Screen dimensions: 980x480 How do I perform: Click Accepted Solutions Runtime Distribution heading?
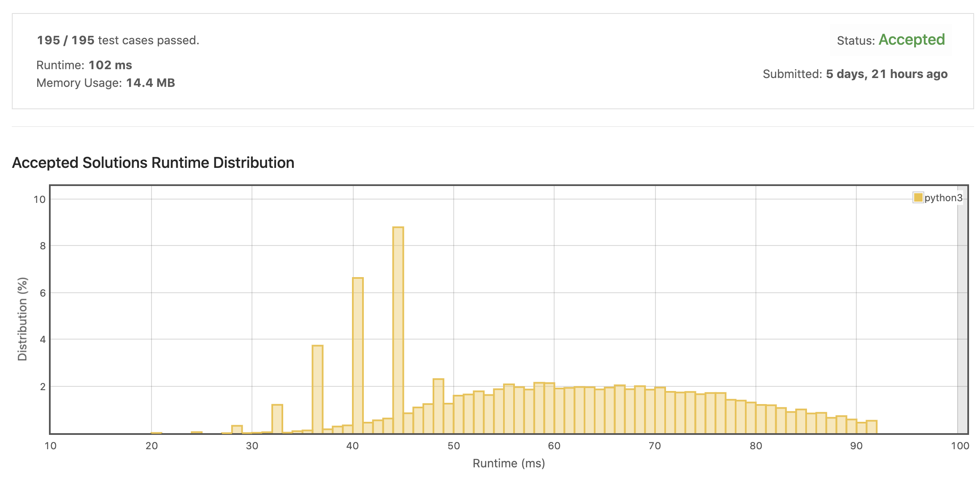(x=153, y=162)
